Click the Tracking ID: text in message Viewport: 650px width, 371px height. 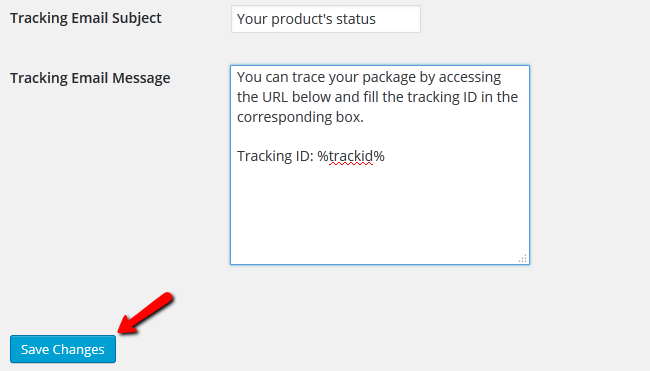[x=275, y=156]
